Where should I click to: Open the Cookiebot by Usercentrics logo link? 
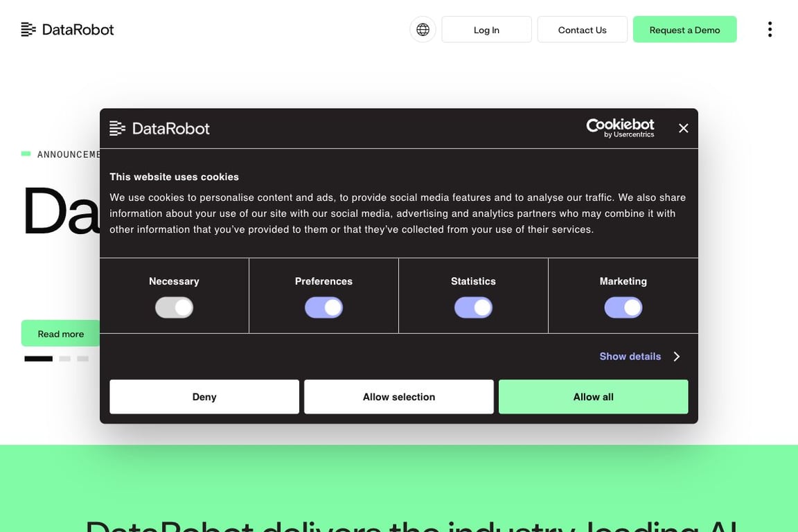point(620,128)
